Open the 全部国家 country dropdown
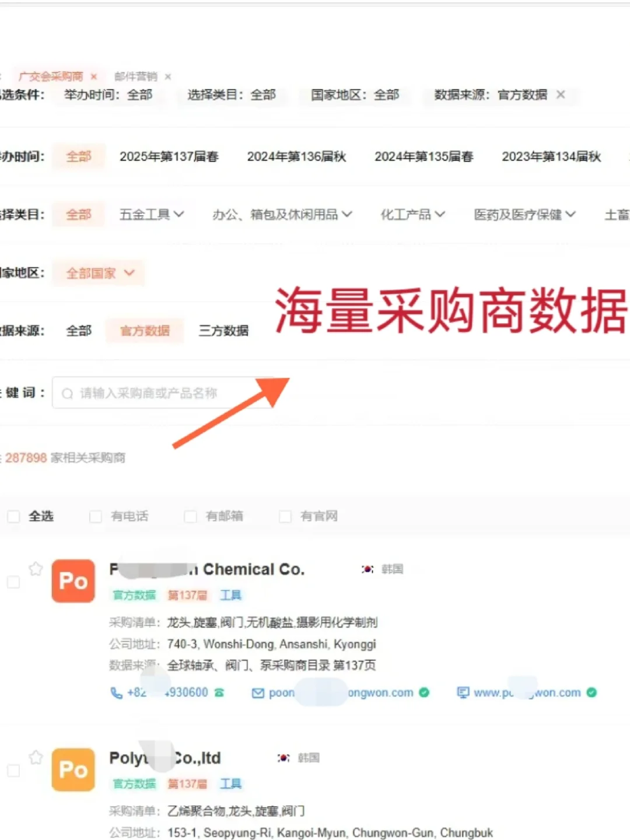The height and width of the screenshot is (840, 630). [97, 273]
